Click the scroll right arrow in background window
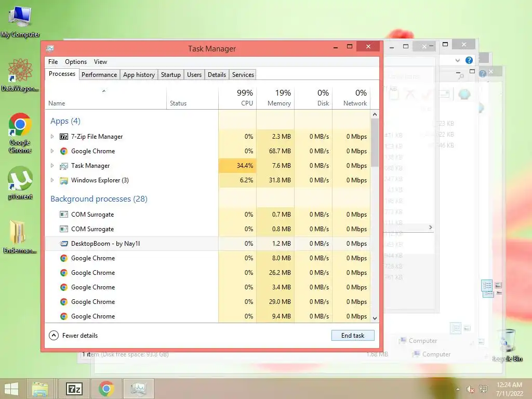 431,228
